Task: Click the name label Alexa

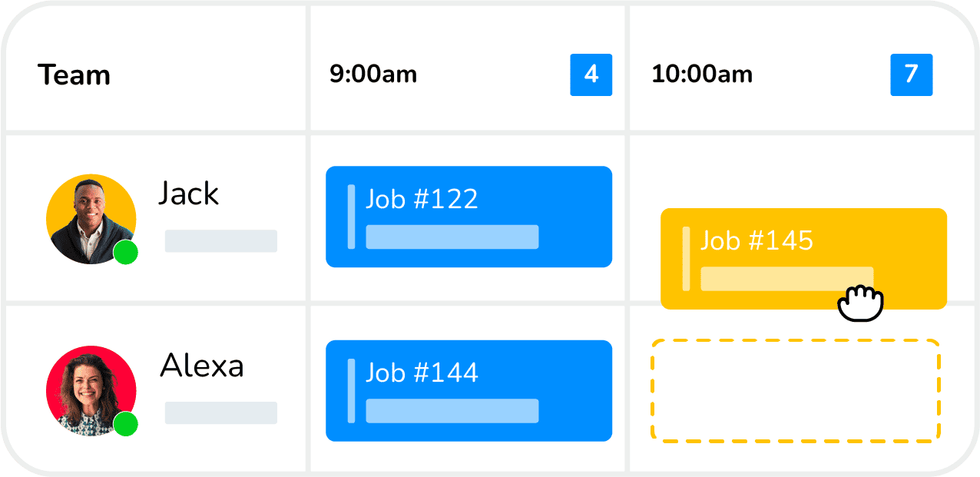Action: coord(203,366)
